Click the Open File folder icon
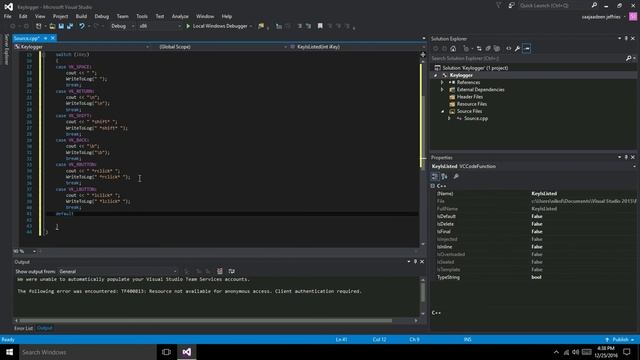This screenshot has width=640, height=360. pos(52,26)
